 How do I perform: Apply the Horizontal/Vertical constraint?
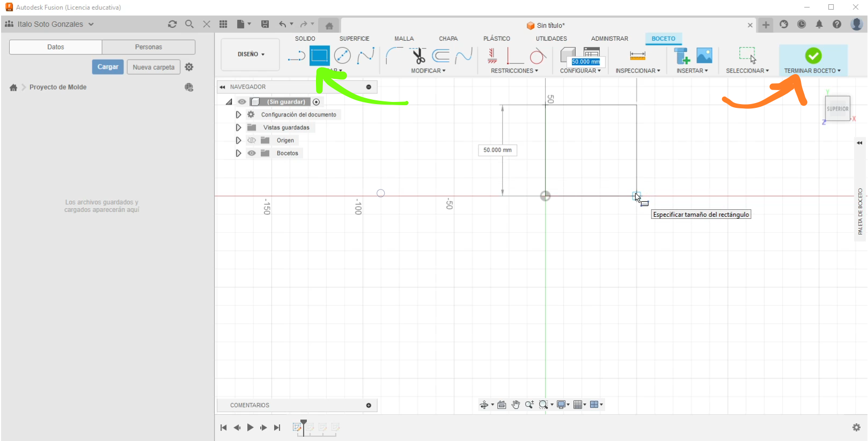click(x=492, y=55)
